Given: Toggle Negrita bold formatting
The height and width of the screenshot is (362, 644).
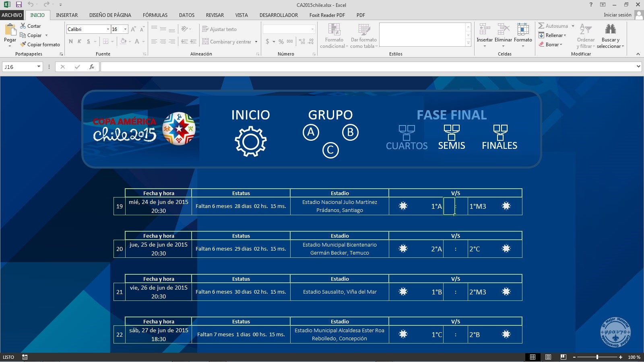Looking at the screenshot, I should [71, 41].
